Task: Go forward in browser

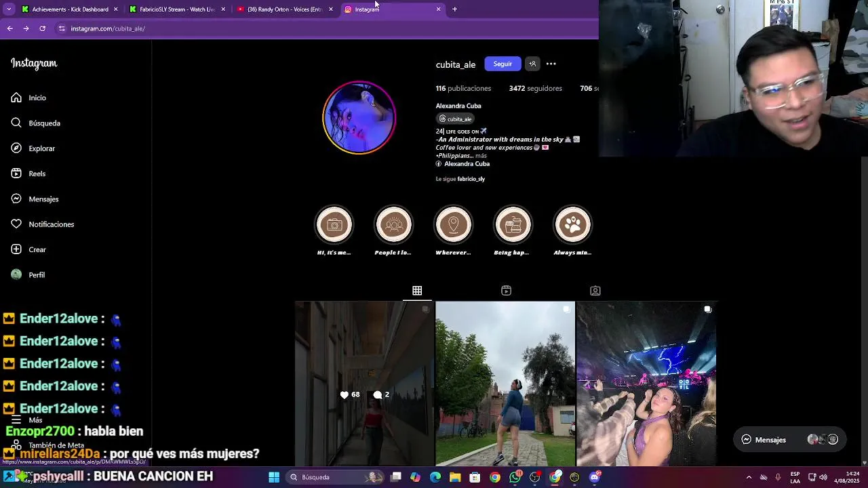Action: [x=26, y=28]
